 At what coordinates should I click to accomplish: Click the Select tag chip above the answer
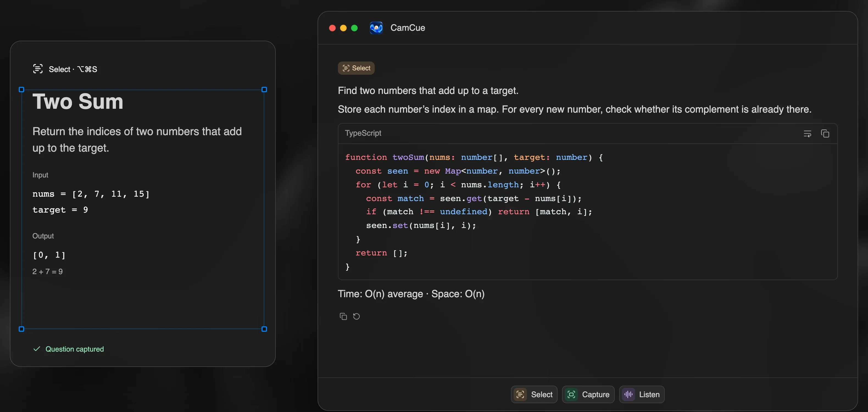(x=356, y=68)
